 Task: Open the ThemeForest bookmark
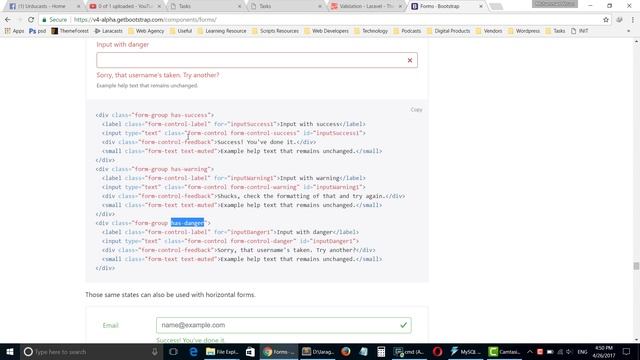[x=70, y=31]
